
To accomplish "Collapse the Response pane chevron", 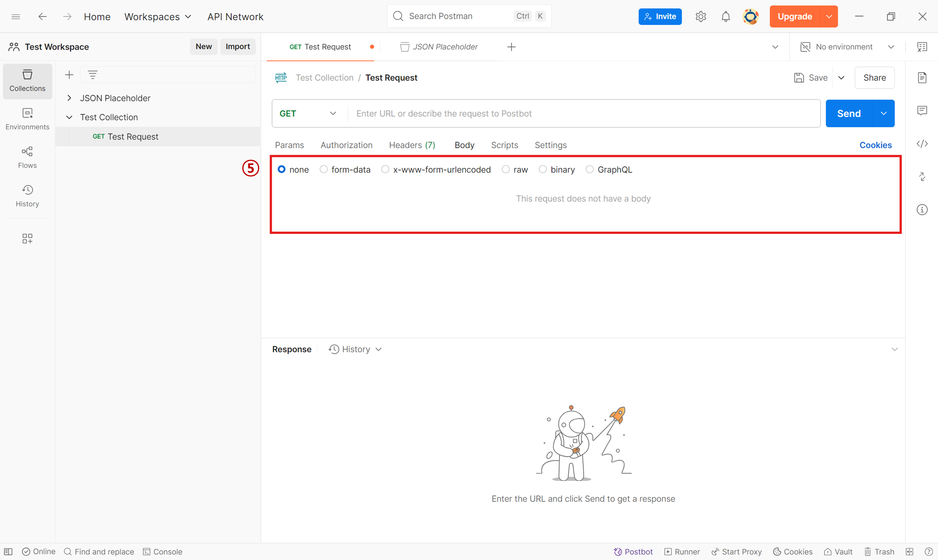I will pos(894,349).
